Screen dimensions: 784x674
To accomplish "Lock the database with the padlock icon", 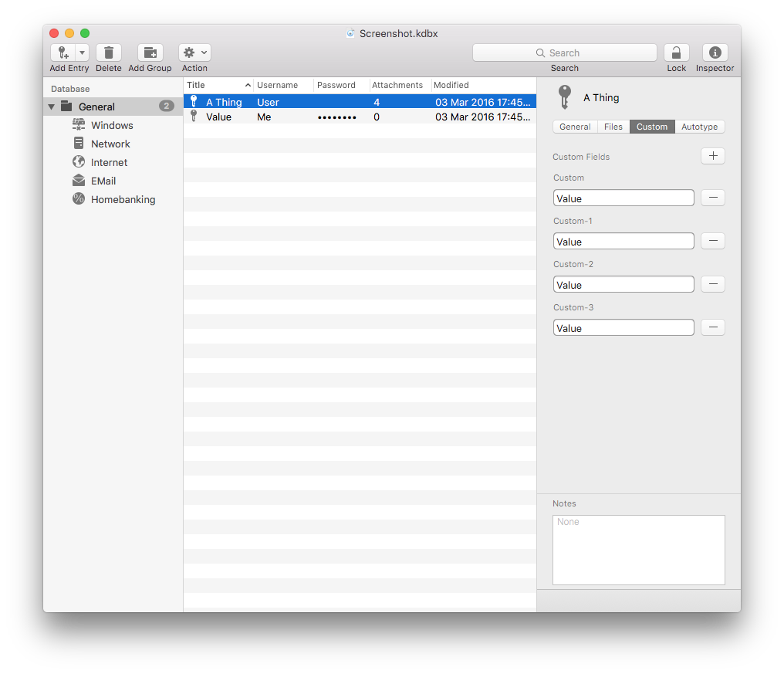I will click(x=676, y=52).
